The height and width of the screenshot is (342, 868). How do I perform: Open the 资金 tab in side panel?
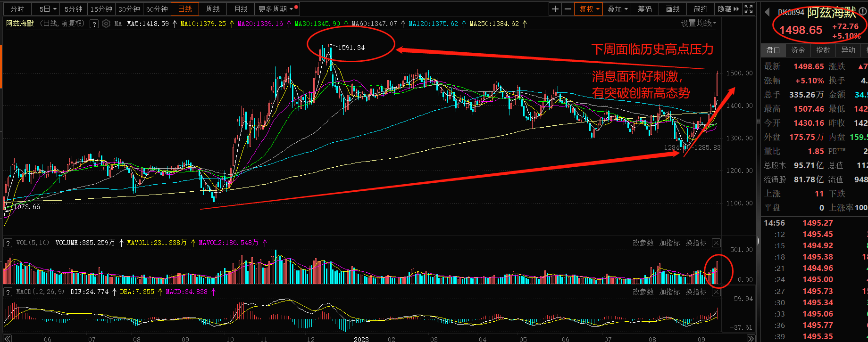pyautogui.click(x=798, y=50)
